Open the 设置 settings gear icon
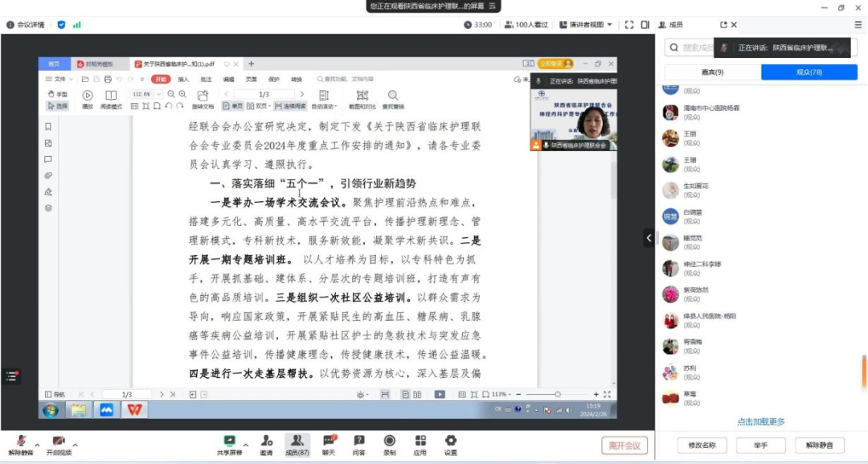This screenshot has height=464, width=868. [451, 445]
